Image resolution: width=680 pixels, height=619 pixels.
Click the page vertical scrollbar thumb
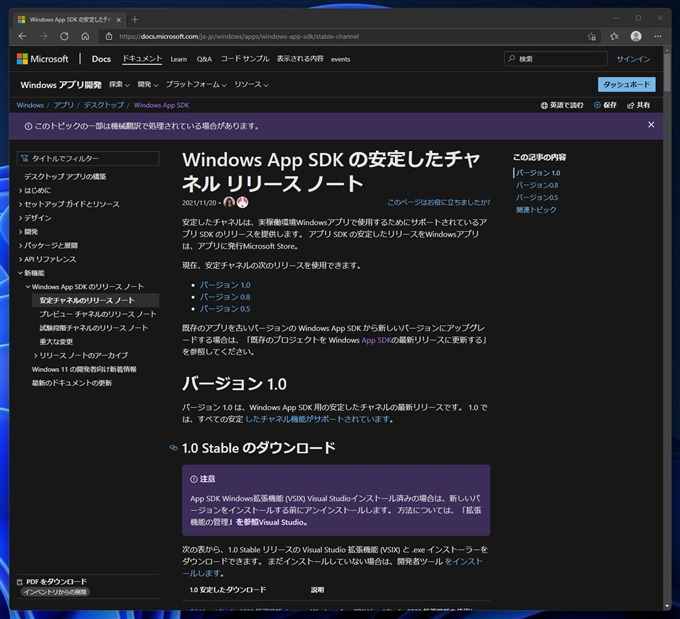click(667, 72)
